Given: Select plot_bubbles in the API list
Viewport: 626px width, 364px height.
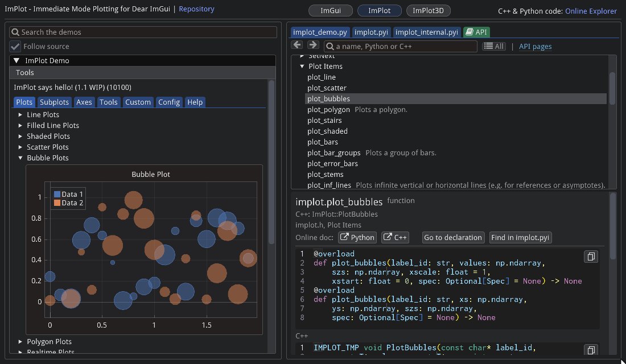Looking at the screenshot, I should coord(455,98).
